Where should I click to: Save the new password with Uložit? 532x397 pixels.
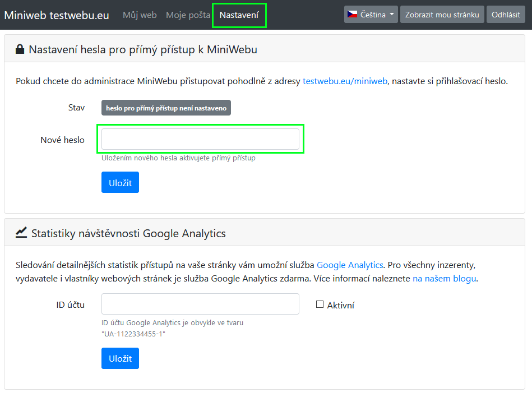coord(120,183)
